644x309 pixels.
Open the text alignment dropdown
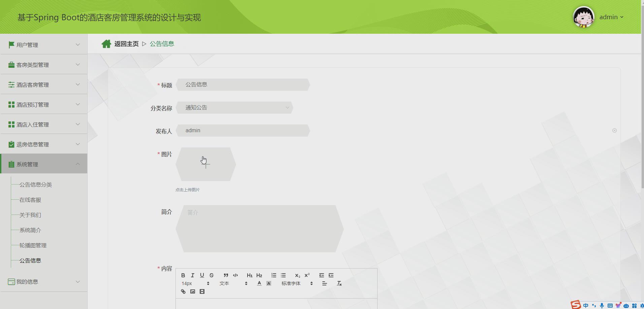tap(324, 283)
